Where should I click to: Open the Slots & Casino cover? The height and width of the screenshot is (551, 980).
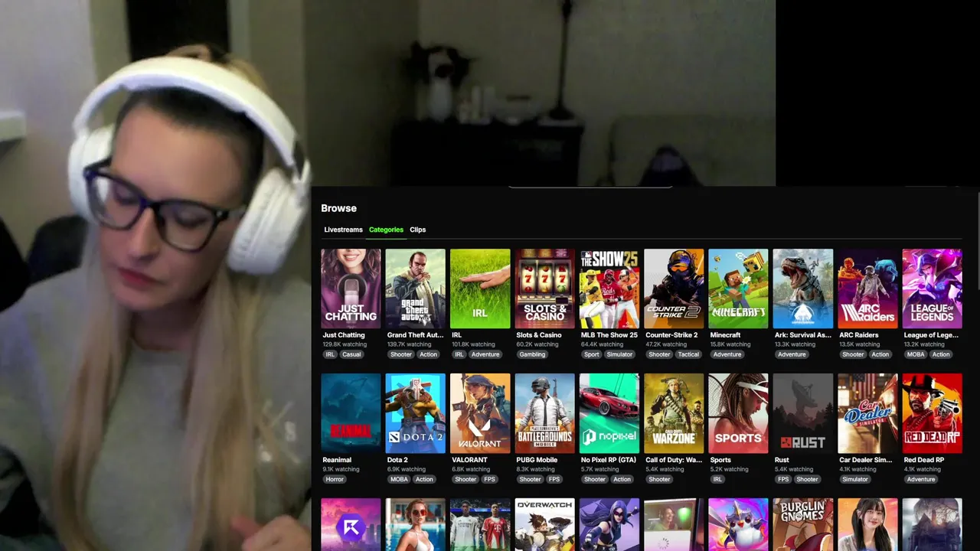coord(544,289)
